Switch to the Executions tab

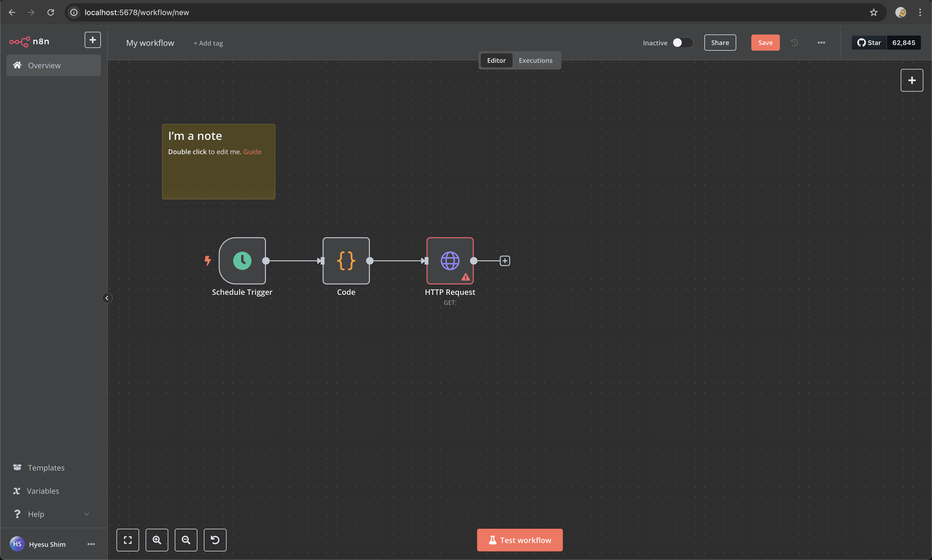point(535,60)
